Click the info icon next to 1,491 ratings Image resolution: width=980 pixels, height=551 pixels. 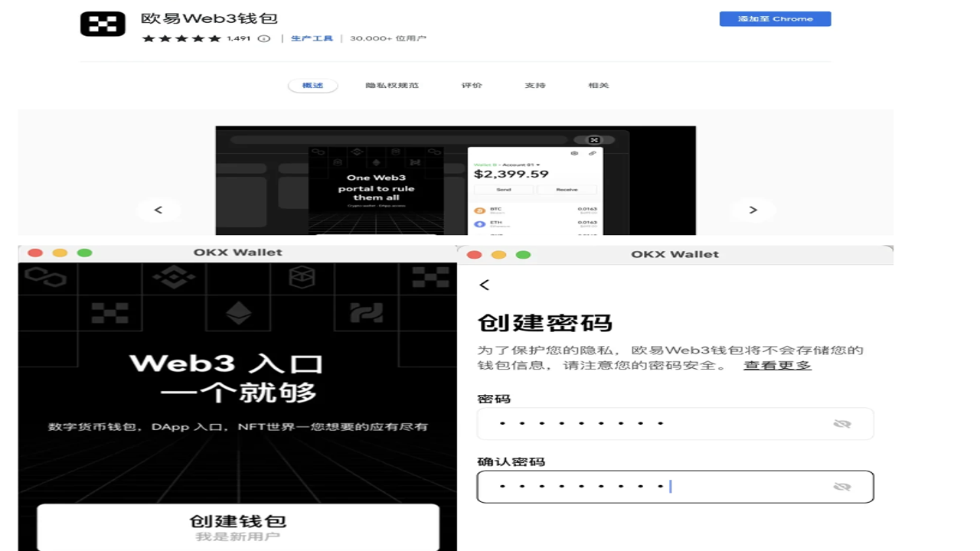(x=264, y=38)
